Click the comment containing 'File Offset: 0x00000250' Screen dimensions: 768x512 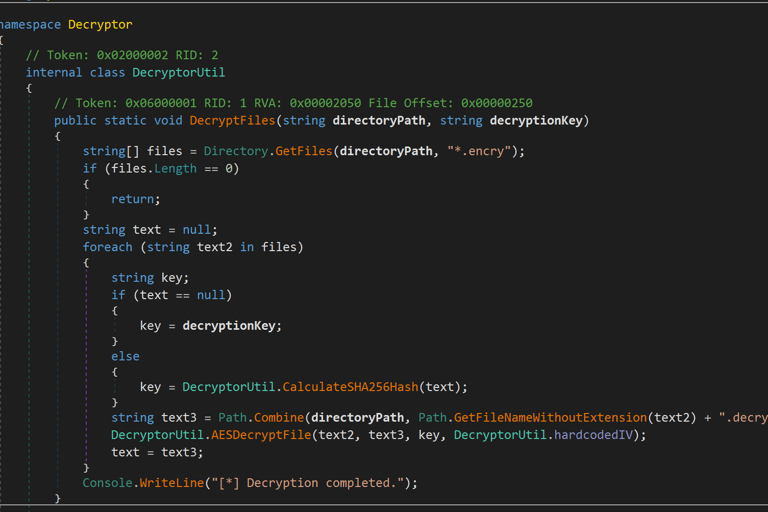[x=293, y=103]
